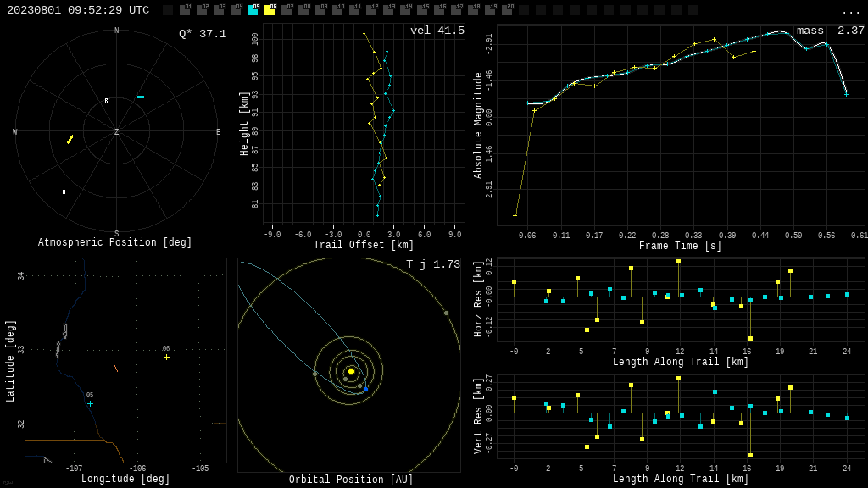Select station 18 square in top bar
868x488 pixels.
(473, 10)
